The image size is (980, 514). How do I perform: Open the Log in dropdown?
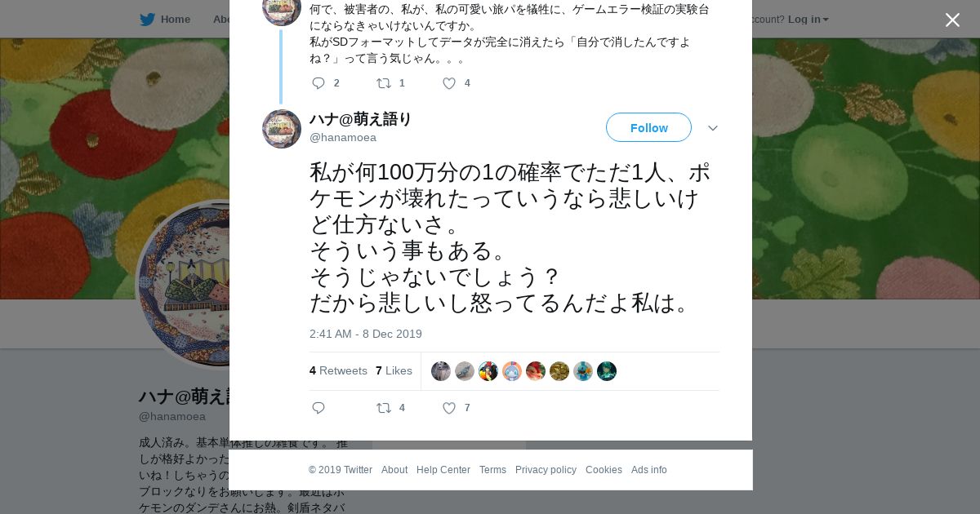tap(808, 20)
